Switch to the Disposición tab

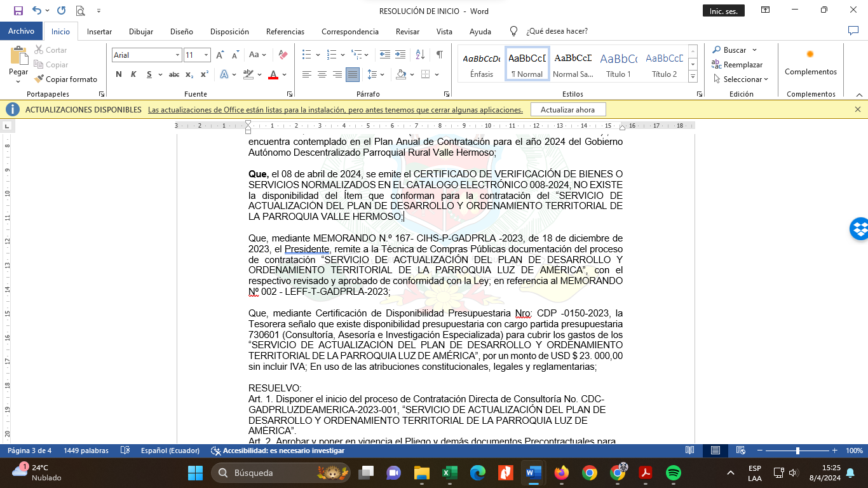[x=229, y=32]
